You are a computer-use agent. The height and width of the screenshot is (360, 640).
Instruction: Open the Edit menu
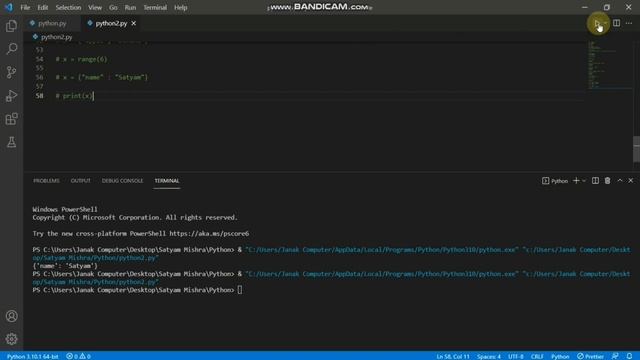42,7
